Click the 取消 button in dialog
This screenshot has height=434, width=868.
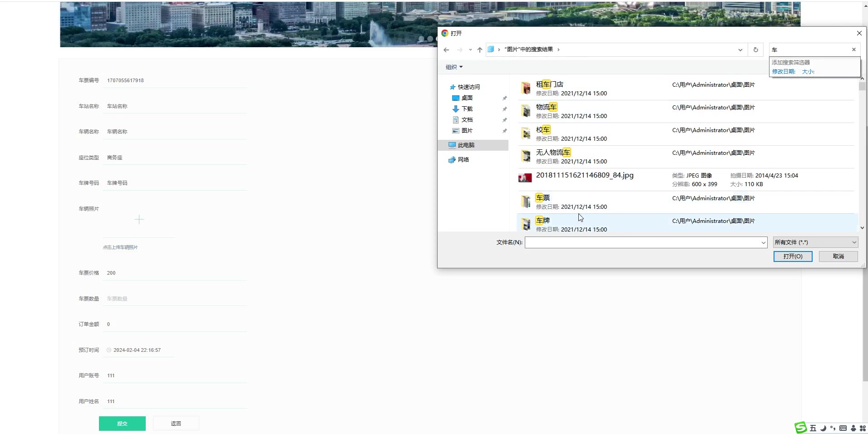pos(838,256)
